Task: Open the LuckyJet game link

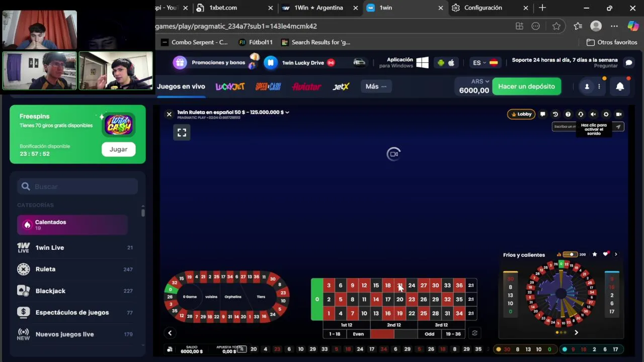Action: 230,86
